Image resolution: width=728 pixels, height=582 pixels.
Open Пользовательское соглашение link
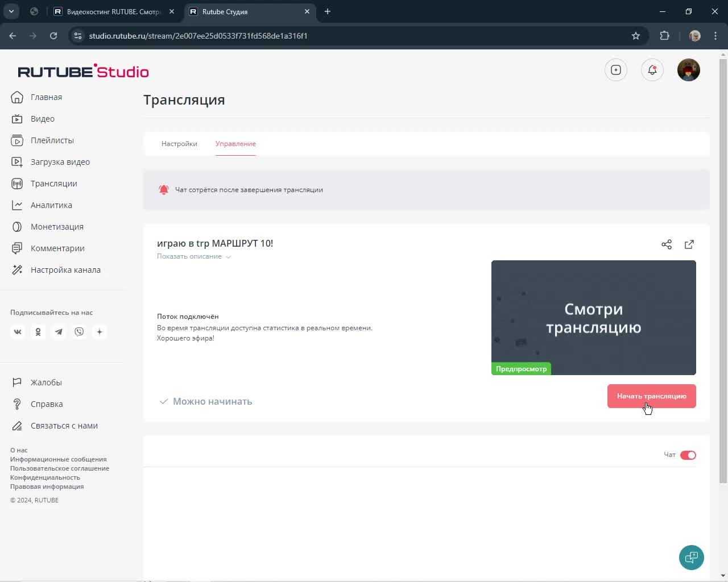coord(60,468)
